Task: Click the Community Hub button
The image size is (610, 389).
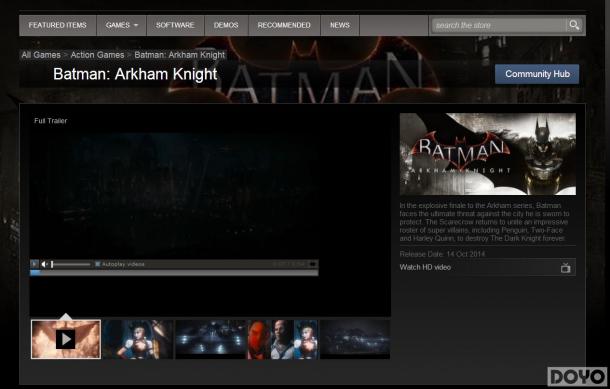Action: pyautogui.click(x=537, y=74)
